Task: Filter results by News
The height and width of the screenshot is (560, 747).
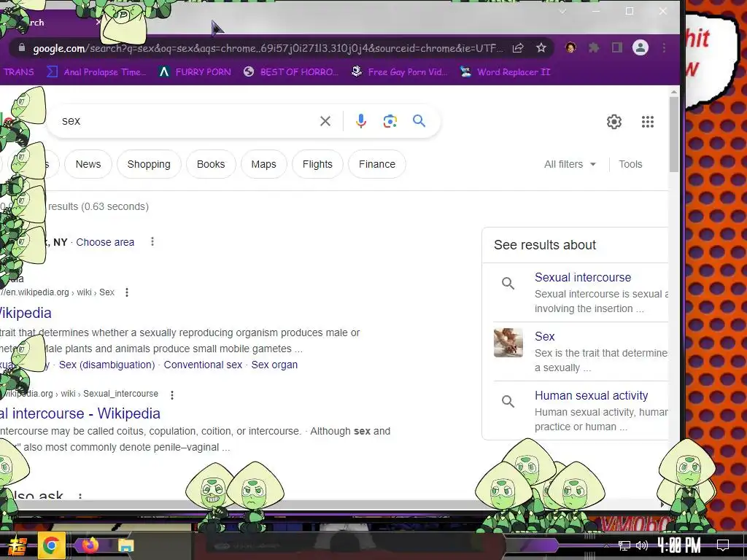Action: [88, 164]
